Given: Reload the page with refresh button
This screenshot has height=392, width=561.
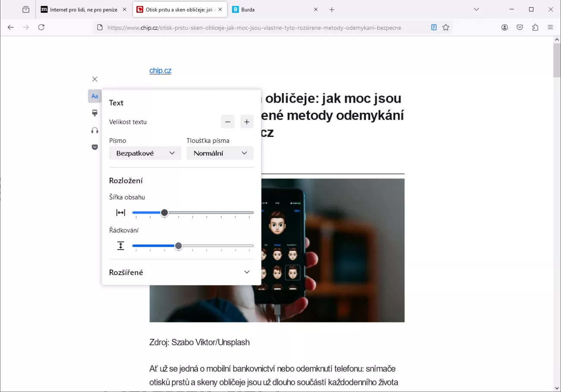Looking at the screenshot, I should [x=41, y=27].
